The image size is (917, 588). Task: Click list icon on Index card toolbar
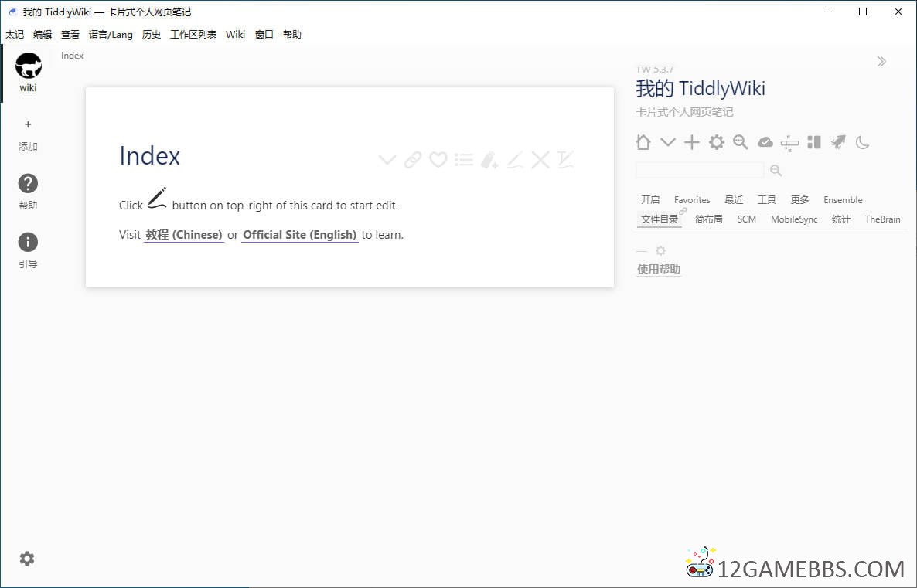464,160
